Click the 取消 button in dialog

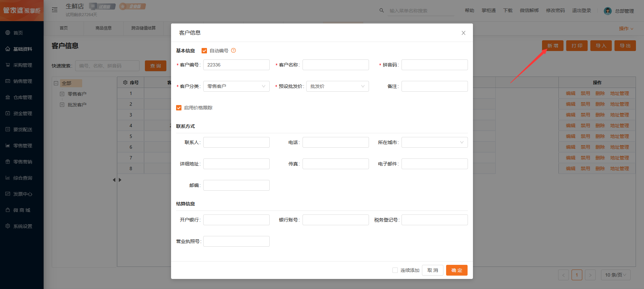[433, 270]
